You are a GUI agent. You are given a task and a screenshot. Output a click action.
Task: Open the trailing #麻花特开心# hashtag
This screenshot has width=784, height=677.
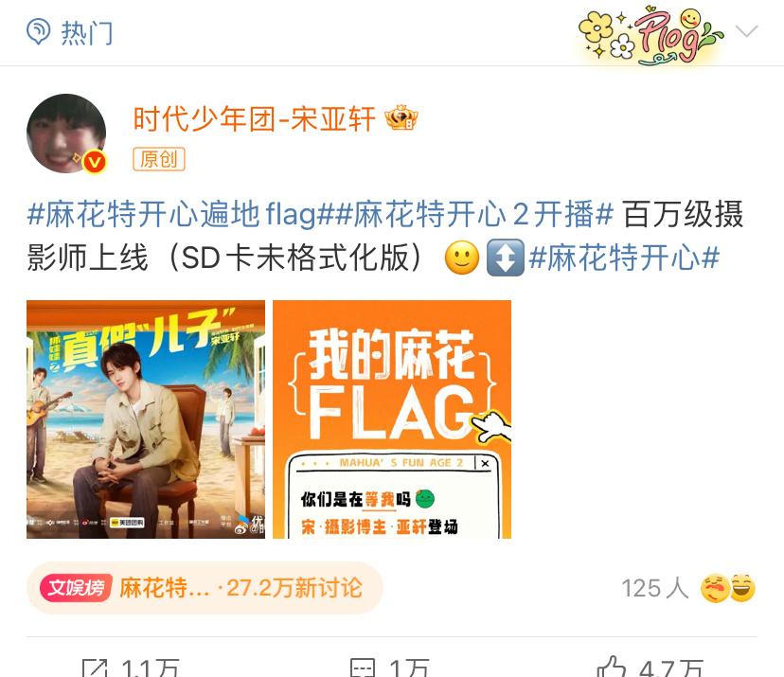[624, 258]
